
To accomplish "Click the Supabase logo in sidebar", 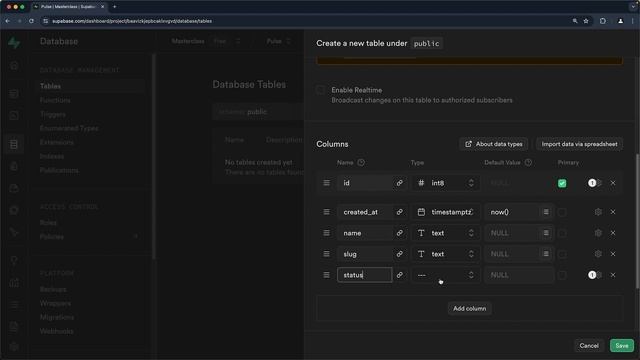I will pos(14,42).
